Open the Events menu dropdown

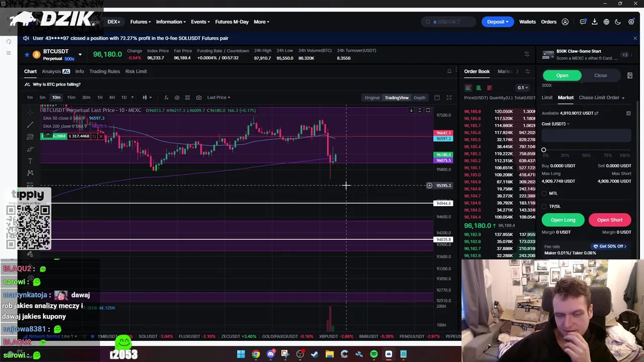click(200, 22)
